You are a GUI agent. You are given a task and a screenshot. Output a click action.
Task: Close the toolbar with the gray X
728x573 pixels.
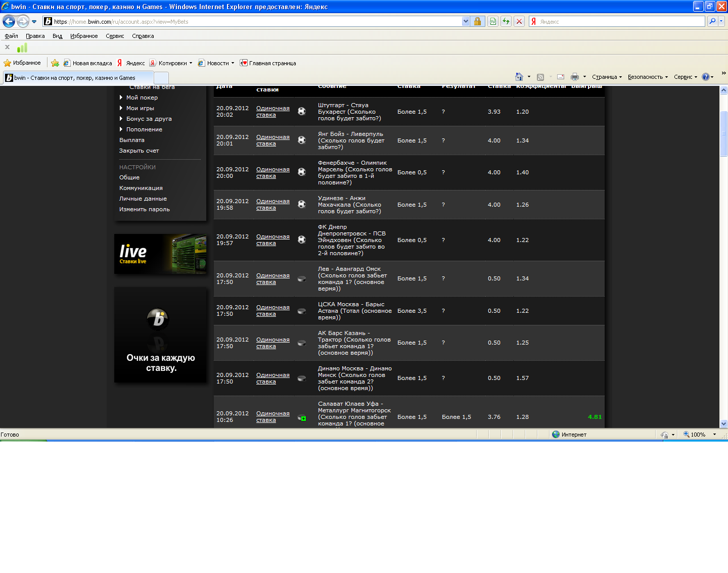point(7,47)
